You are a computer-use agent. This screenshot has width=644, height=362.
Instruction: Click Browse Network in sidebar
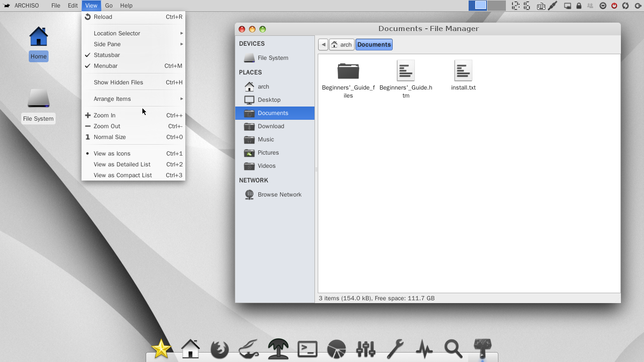tap(275, 195)
